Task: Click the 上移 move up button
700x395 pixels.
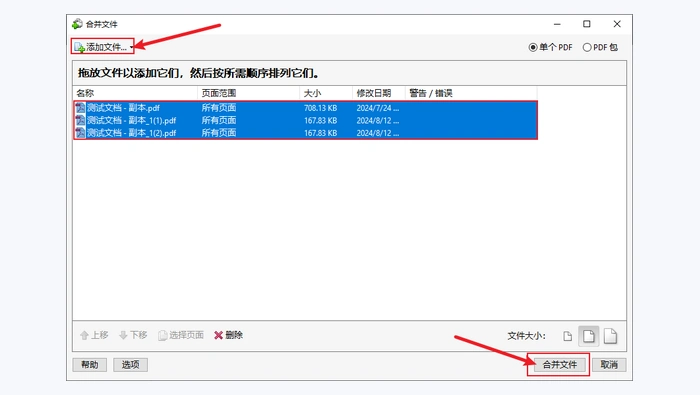Action: tap(94, 335)
